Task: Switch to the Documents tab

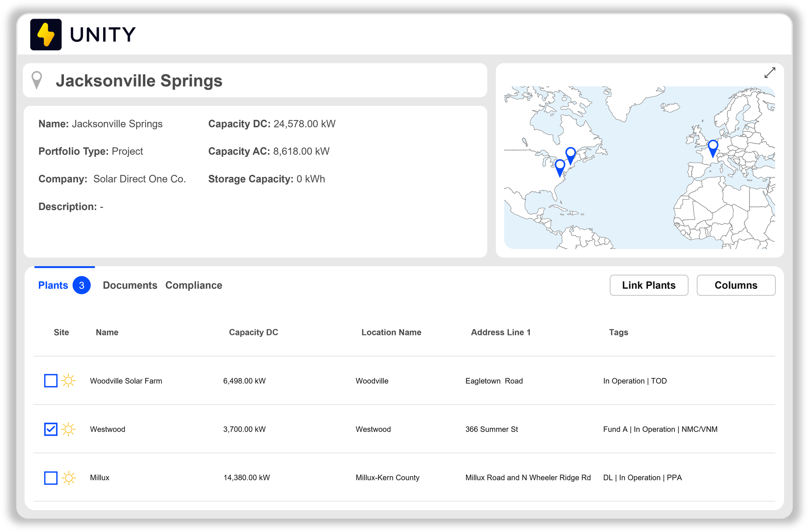Action: [x=130, y=285]
